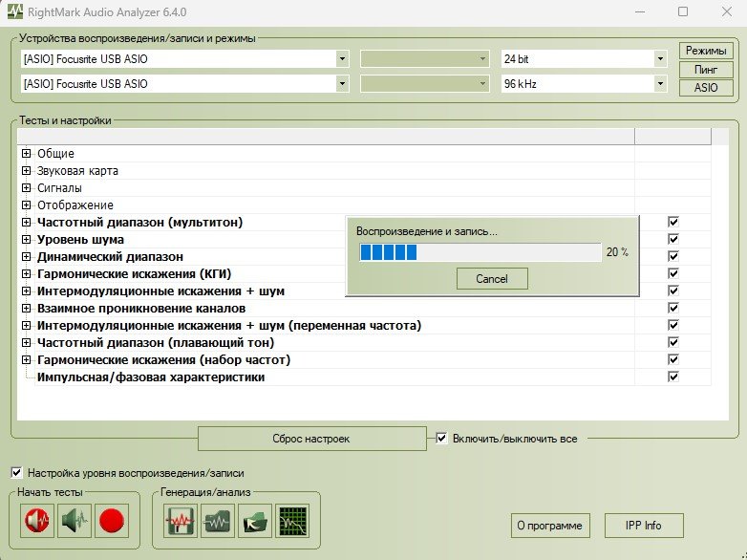Click the tests list column header

[x=326, y=137]
